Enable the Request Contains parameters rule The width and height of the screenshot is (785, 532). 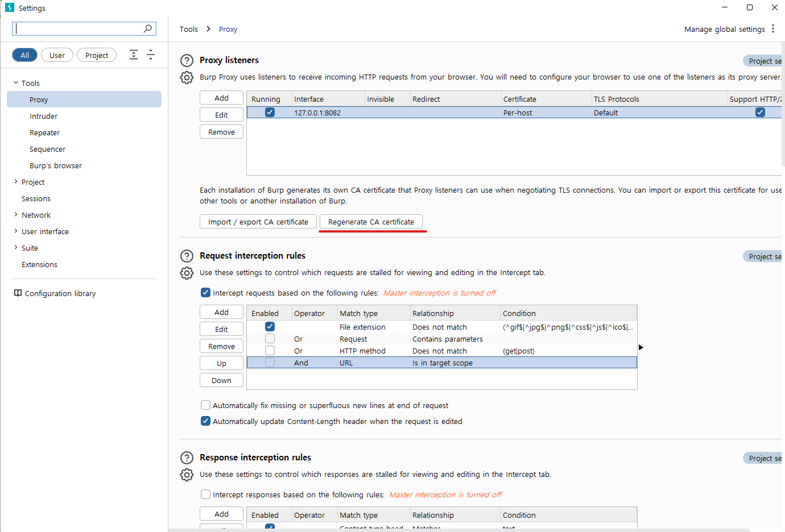click(x=270, y=339)
